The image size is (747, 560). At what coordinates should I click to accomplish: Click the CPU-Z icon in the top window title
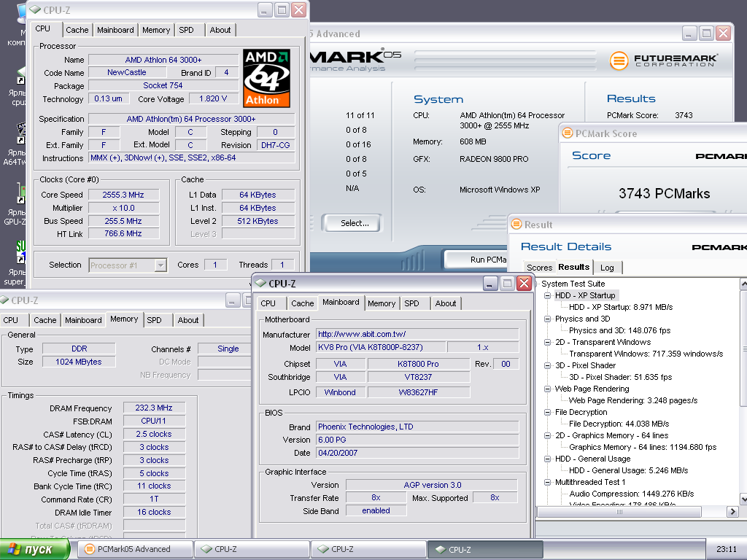click(35, 9)
